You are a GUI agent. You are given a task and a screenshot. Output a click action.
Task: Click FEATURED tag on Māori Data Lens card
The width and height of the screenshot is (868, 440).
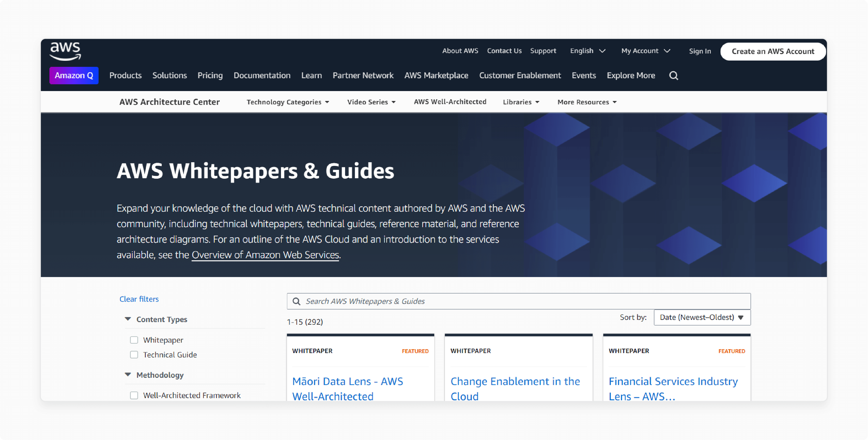[x=415, y=351]
